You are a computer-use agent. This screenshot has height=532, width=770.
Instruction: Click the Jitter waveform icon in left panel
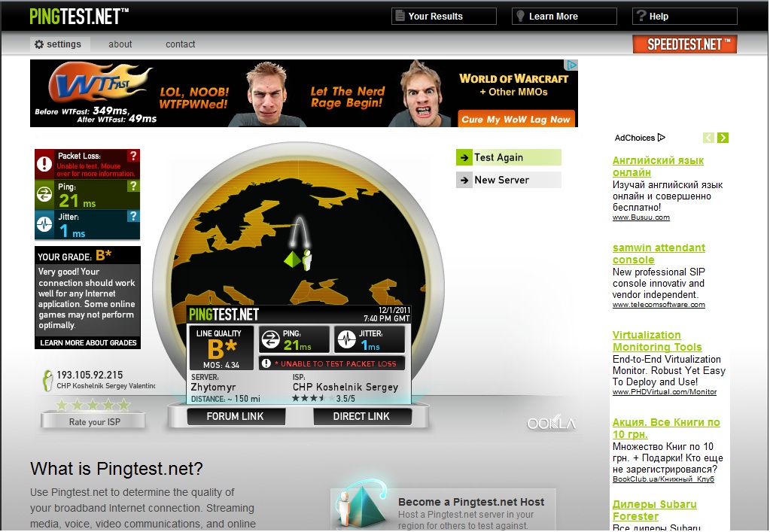44,224
